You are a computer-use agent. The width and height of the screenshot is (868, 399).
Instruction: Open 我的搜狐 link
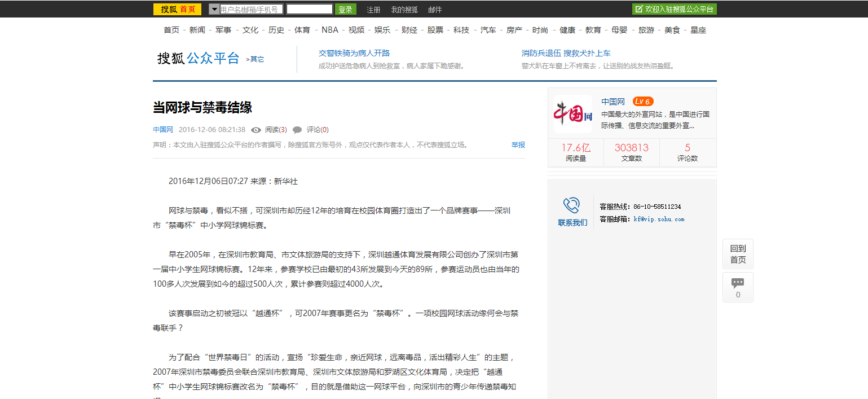(x=404, y=10)
